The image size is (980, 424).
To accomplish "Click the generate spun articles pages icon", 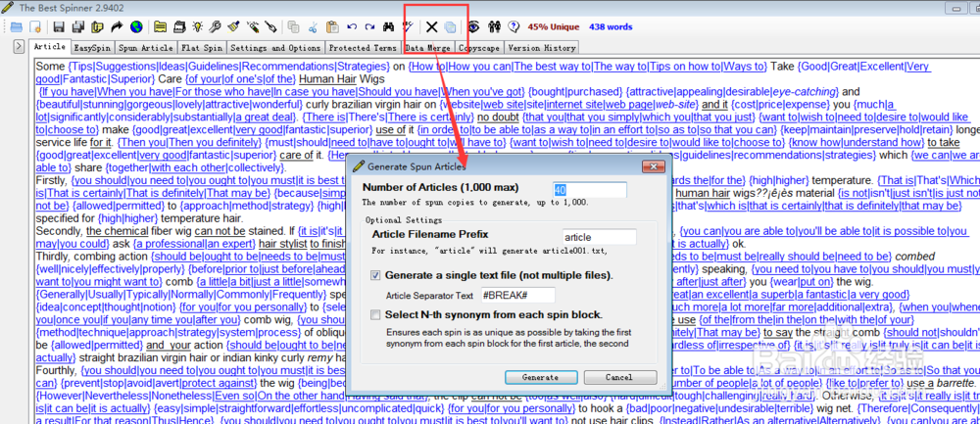I will pos(450,26).
